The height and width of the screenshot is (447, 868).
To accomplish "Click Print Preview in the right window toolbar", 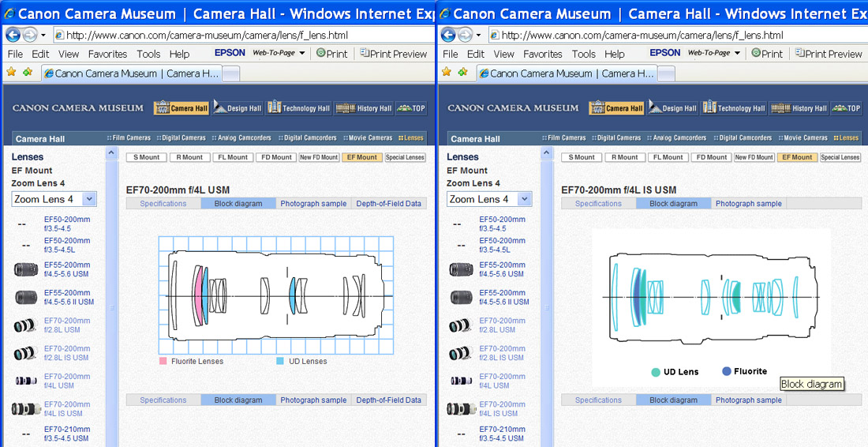I will [x=829, y=54].
